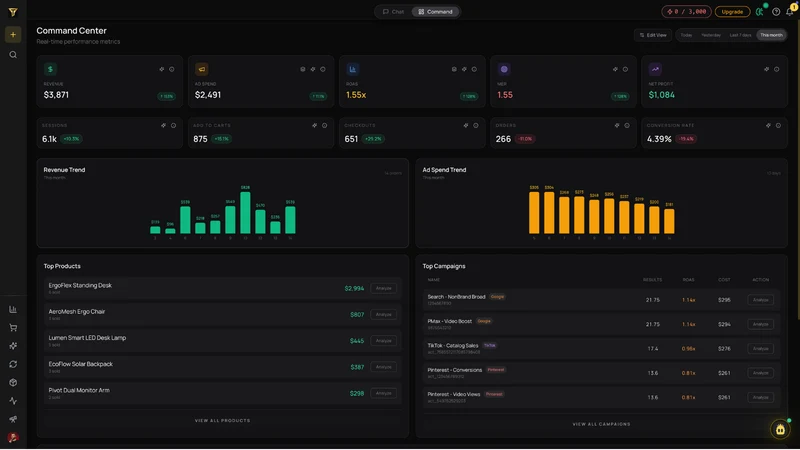
Task: Click the purple Net Profit trend icon
Action: coord(655,69)
